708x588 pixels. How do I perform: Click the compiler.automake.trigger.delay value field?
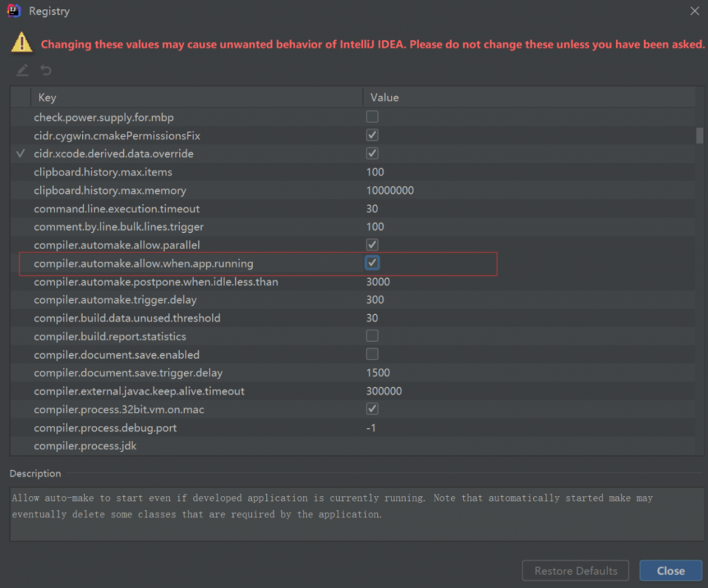click(375, 300)
